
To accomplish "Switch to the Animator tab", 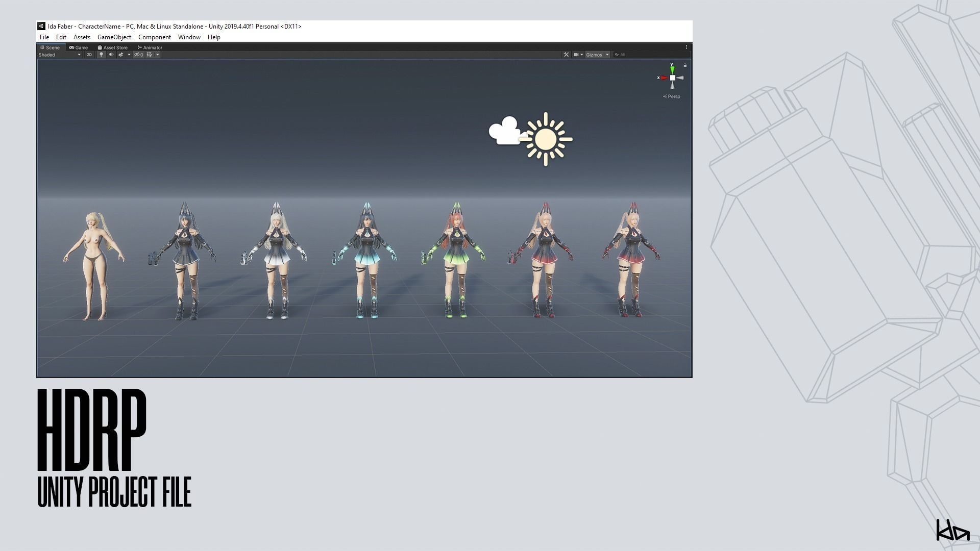I will coord(150,47).
